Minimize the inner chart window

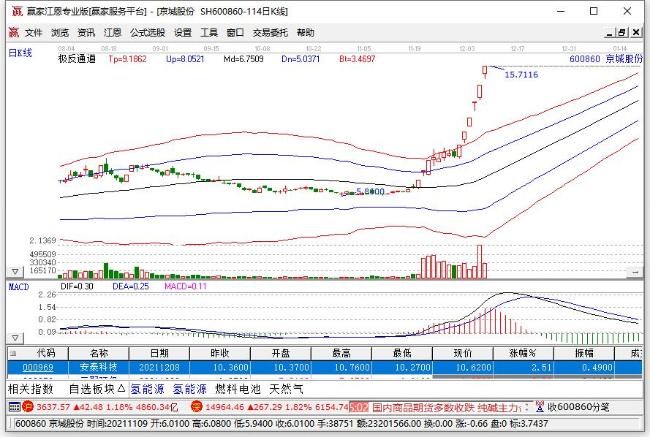click(609, 33)
